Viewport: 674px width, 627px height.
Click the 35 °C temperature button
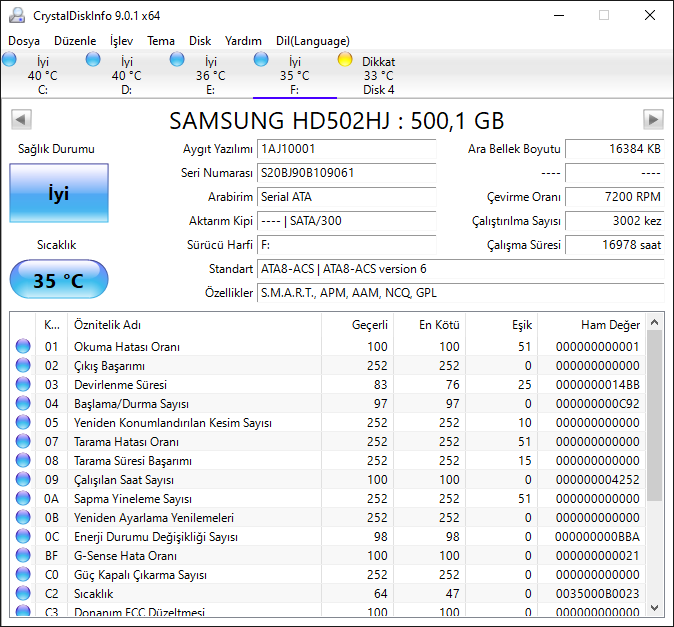coord(59,279)
